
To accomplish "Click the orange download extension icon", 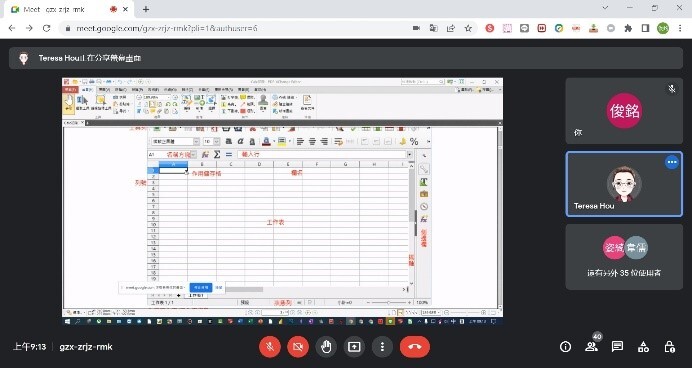I will 594,28.
